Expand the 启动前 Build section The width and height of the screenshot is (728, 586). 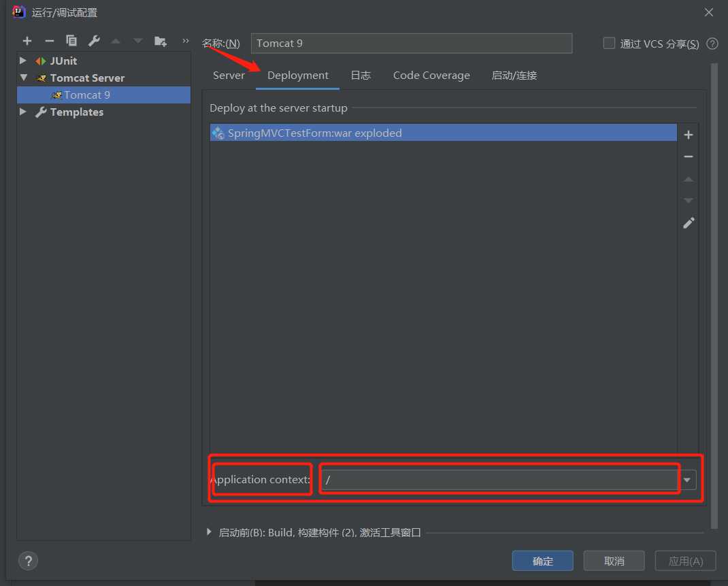[x=209, y=532]
